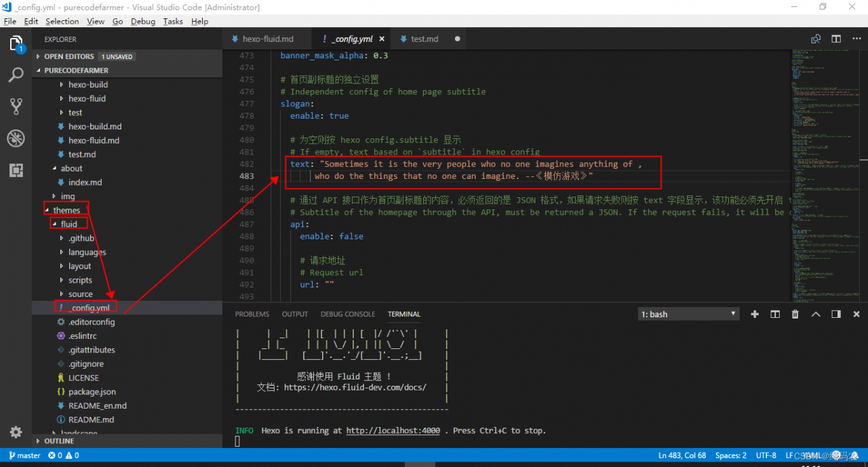
Task: Click the Open Changes editor icon
Action: [816, 39]
